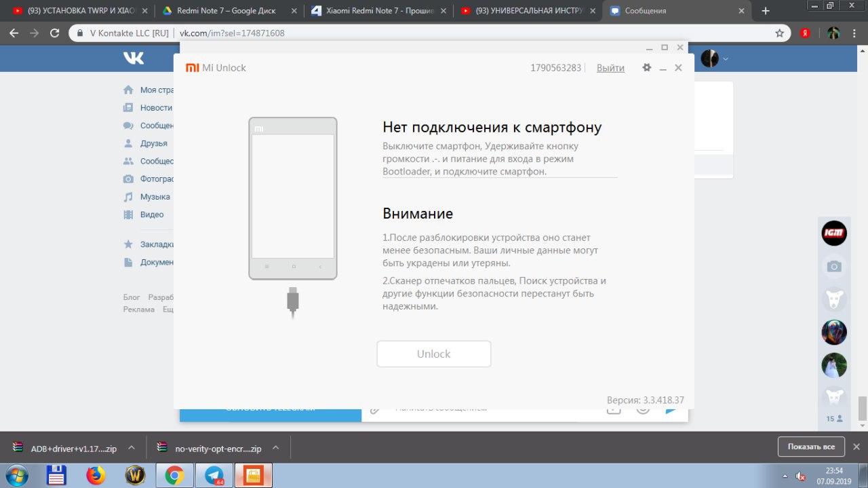Open Mi Unlock settings gear
Screen dimensions: 868x488
[646, 68]
